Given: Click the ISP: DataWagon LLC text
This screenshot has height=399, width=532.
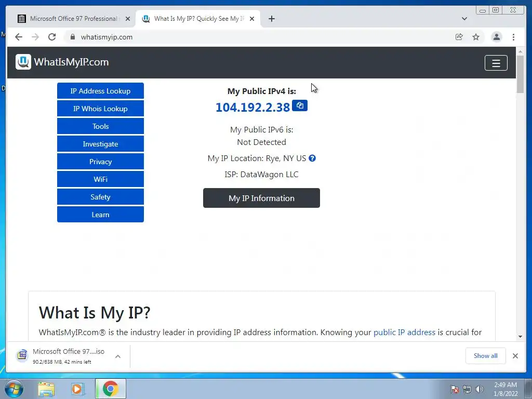Looking at the screenshot, I should click(261, 175).
